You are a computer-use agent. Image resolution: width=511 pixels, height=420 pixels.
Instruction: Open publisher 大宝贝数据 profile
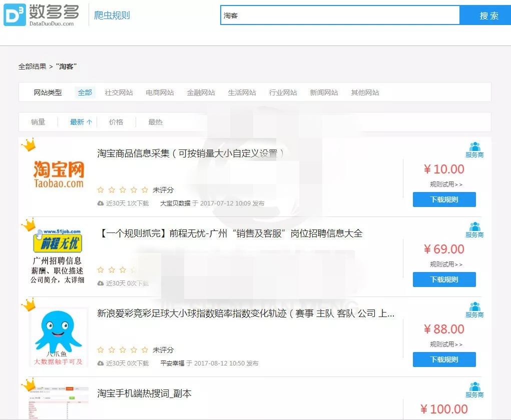pyautogui.click(x=175, y=203)
